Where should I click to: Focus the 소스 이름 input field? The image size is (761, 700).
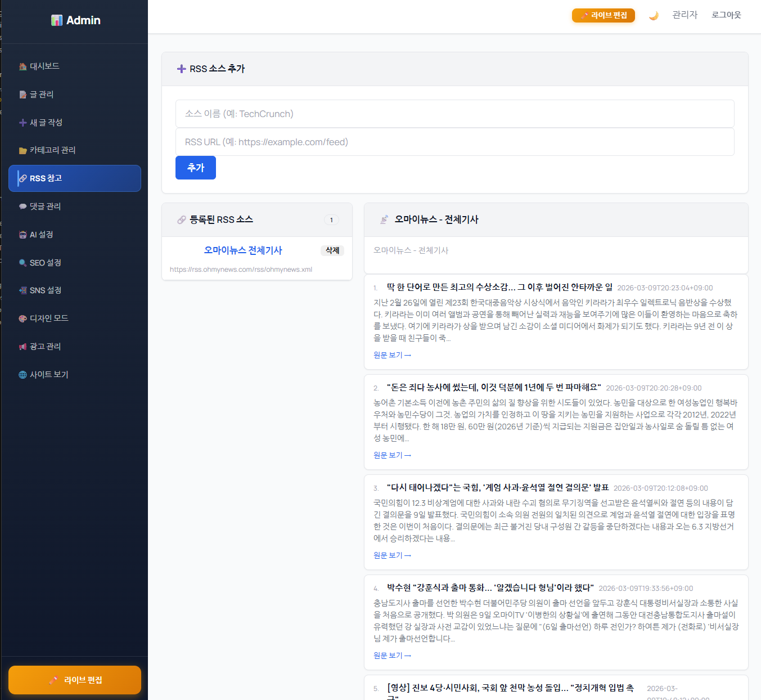click(x=454, y=114)
